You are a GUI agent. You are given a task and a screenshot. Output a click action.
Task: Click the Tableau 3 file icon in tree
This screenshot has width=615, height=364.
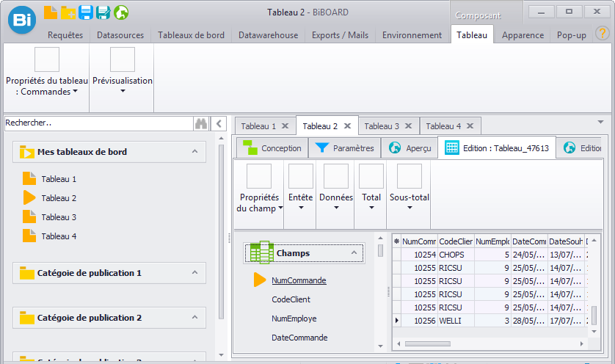click(29, 216)
